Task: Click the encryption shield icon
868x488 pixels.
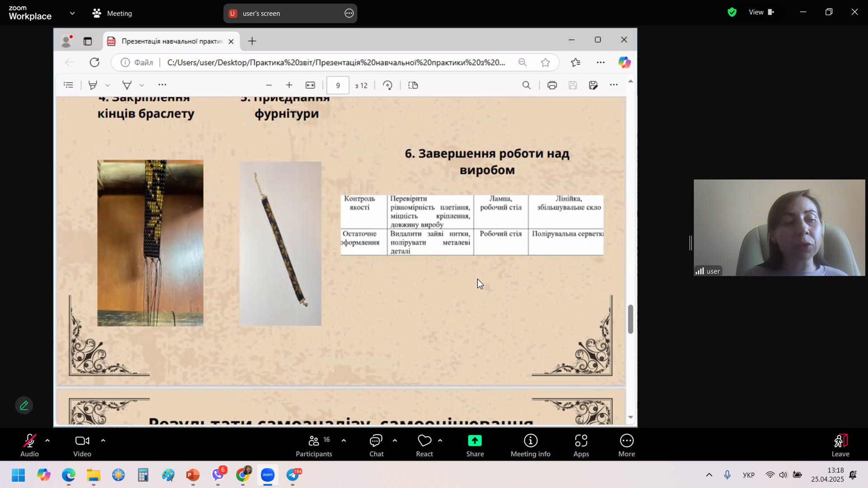Action: click(x=732, y=12)
